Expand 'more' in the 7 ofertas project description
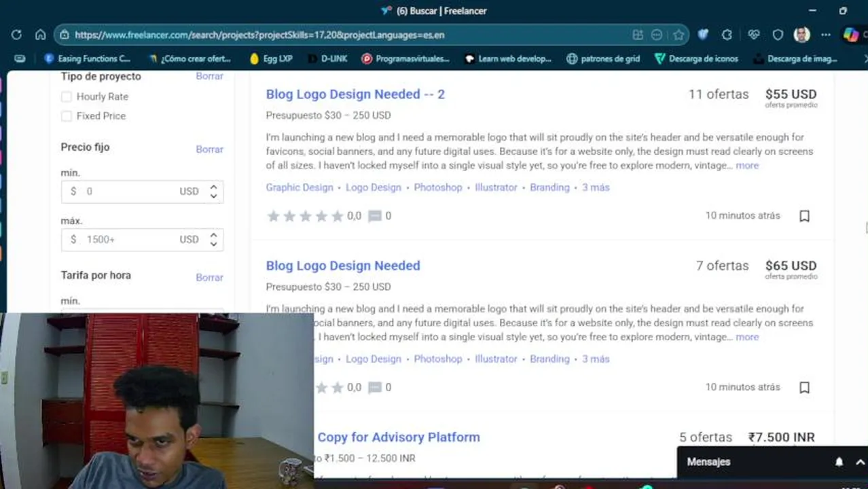The height and width of the screenshot is (489, 868). pos(747,337)
